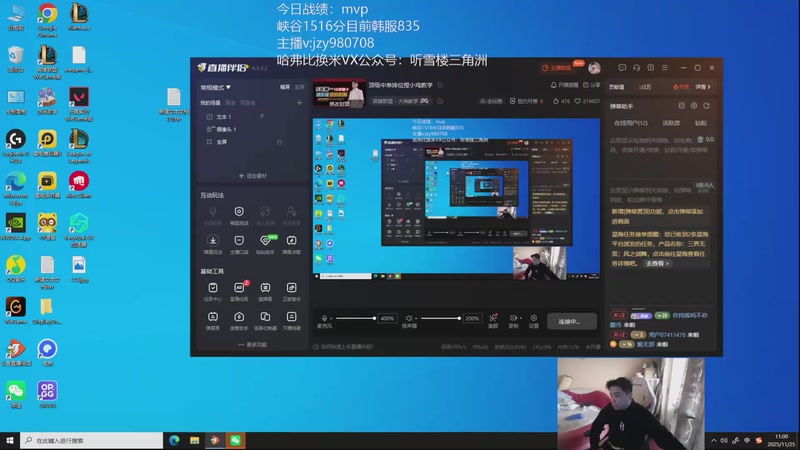Toggle visibility of the 文本 1 source
This screenshot has width=800, height=450.
point(262,116)
